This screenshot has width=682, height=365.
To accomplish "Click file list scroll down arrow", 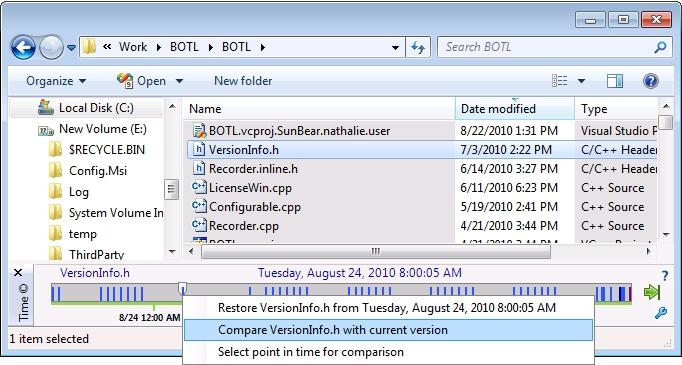I will click(x=666, y=234).
